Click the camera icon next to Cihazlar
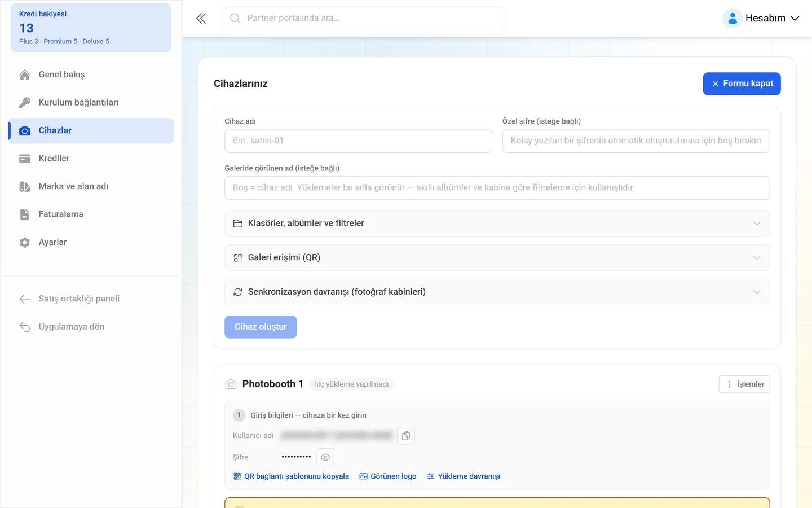Image resolution: width=812 pixels, height=508 pixels. click(x=25, y=131)
